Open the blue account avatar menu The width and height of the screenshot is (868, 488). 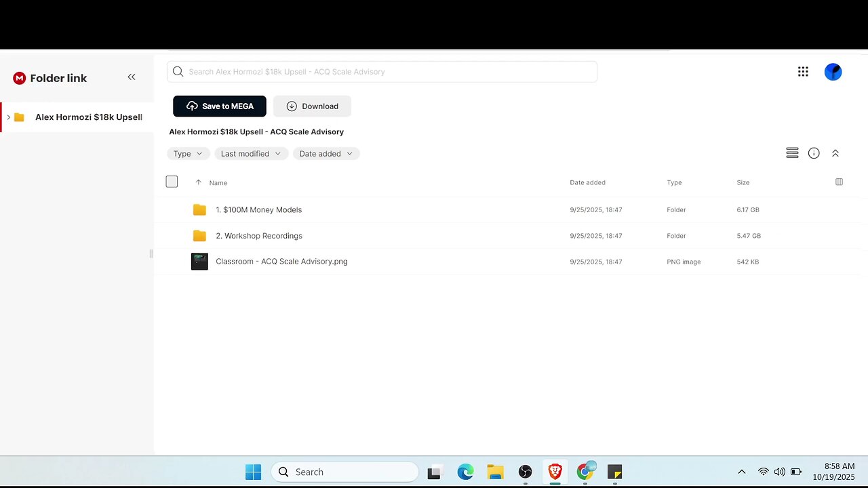coord(833,72)
